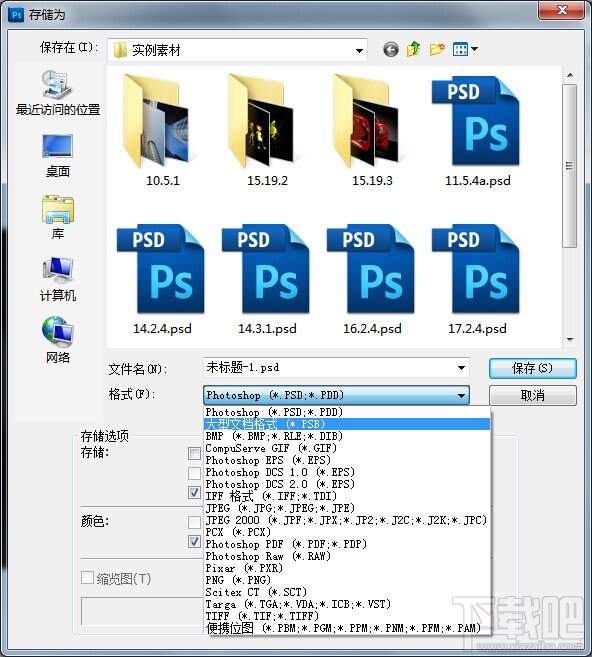The height and width of the screenshot is (657, 592).
Task: Click the file list scrollbar thumb
Action: pos(569,166)
